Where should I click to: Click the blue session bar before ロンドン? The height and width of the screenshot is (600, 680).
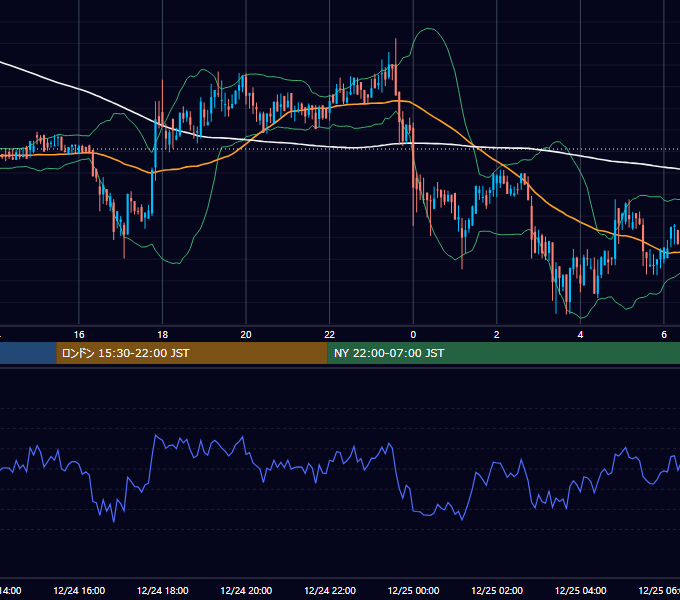pos(28,353)
